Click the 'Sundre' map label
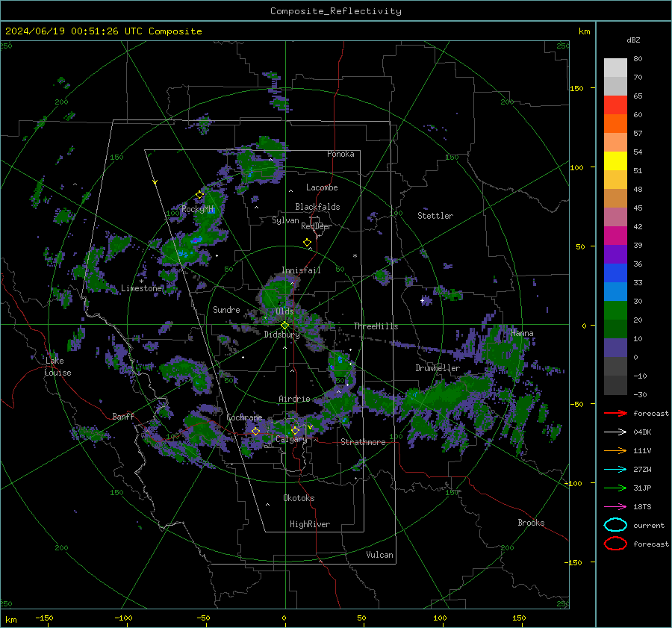 click(x=226, y=309)
